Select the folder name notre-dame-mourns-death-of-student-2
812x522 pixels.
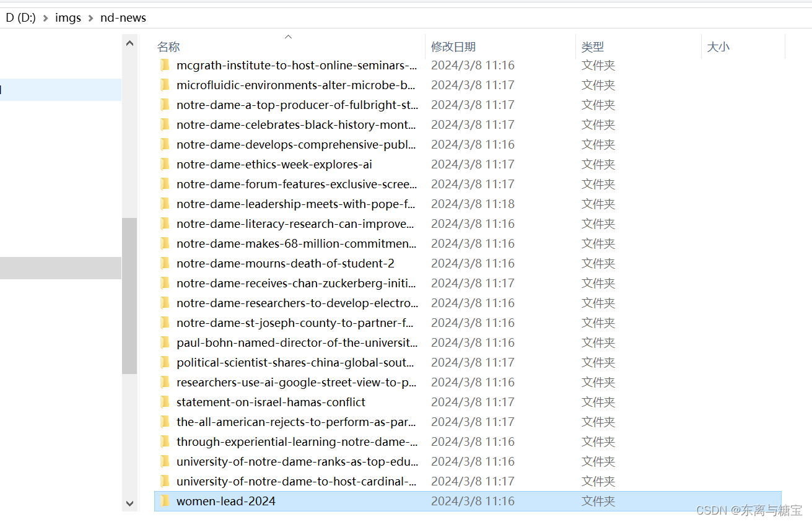286,263
